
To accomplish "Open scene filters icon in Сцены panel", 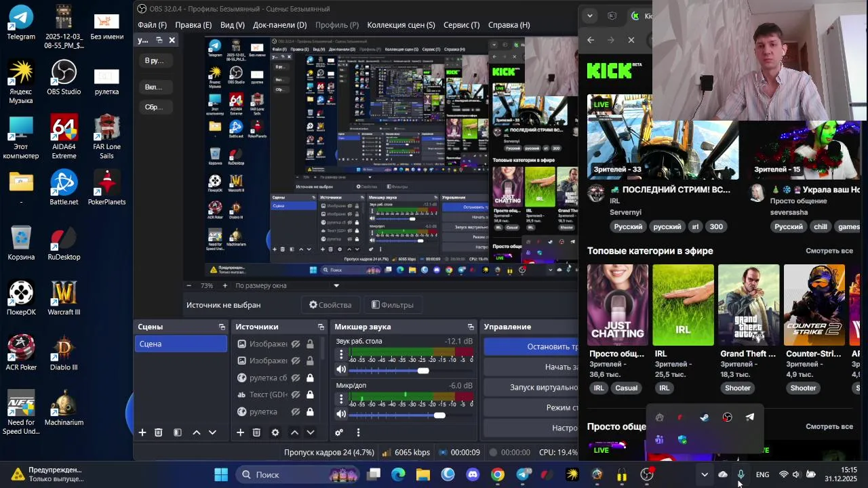I will click(x=178, y=432).
